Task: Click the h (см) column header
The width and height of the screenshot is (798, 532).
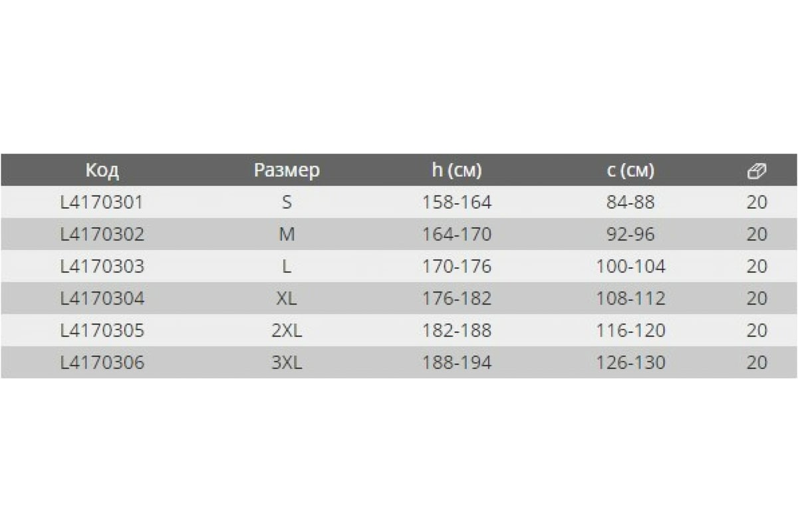Action: pyautogui.click(x=456, y=171)
